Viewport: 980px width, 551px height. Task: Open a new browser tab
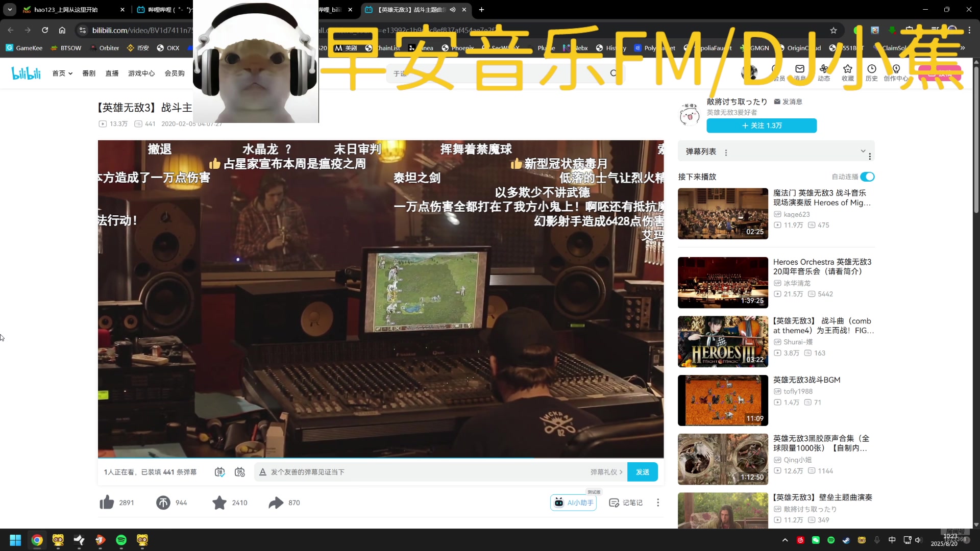pos(481,10)
